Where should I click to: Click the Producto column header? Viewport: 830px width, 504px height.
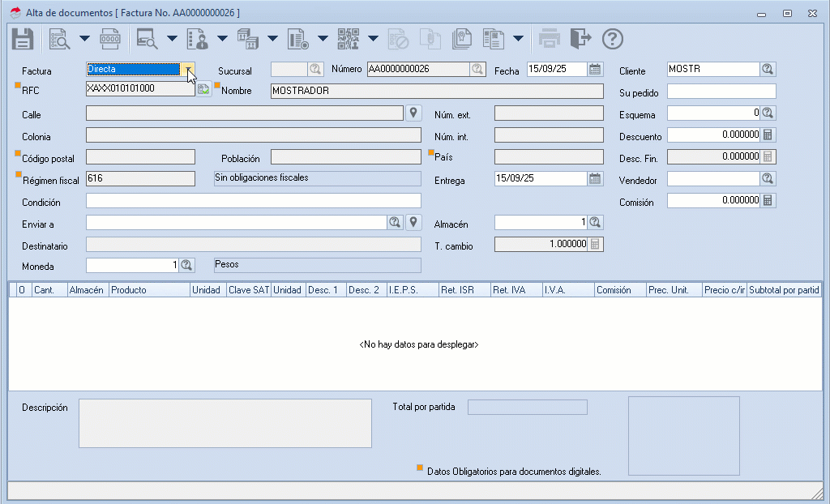(x=149, y=290)
